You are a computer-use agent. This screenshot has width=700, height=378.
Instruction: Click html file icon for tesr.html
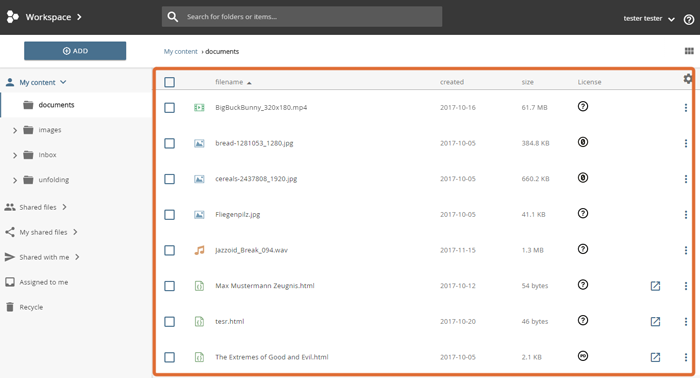pyautogui.click(x=199, y=321)
